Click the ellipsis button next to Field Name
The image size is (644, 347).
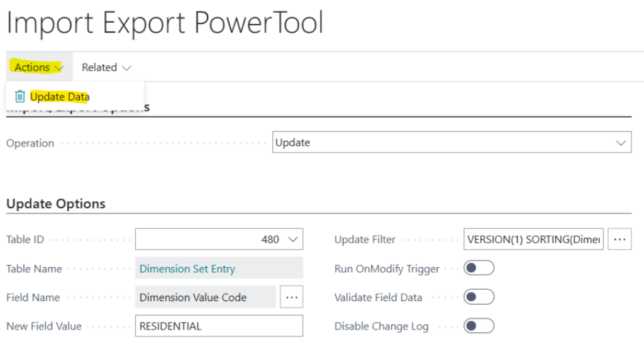pyautogui.click(x=290, y=297)
